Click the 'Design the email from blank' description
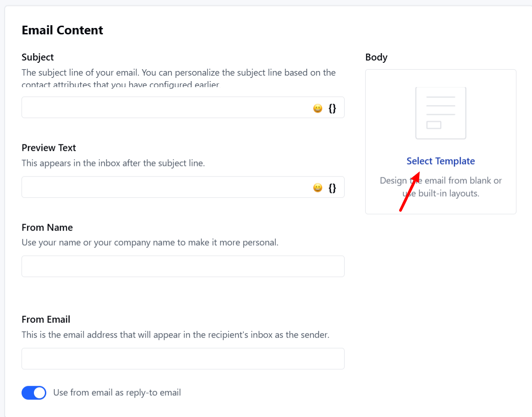 [x=441, y=187]
